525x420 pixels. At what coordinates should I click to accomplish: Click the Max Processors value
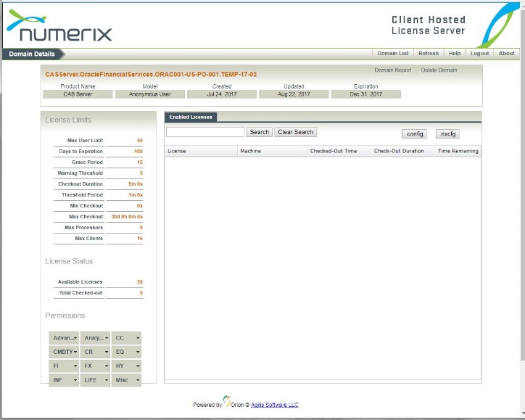(141, 228)
